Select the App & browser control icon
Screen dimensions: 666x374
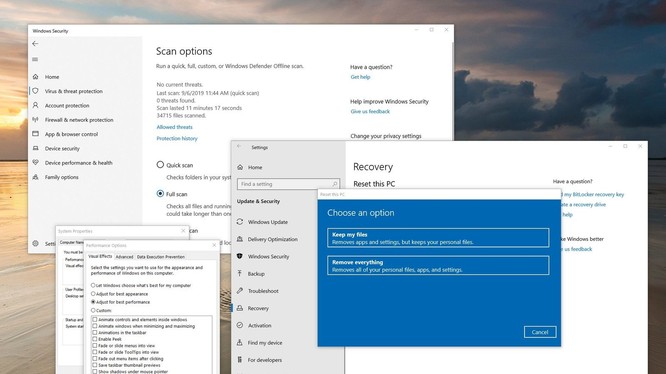[36, 134]
